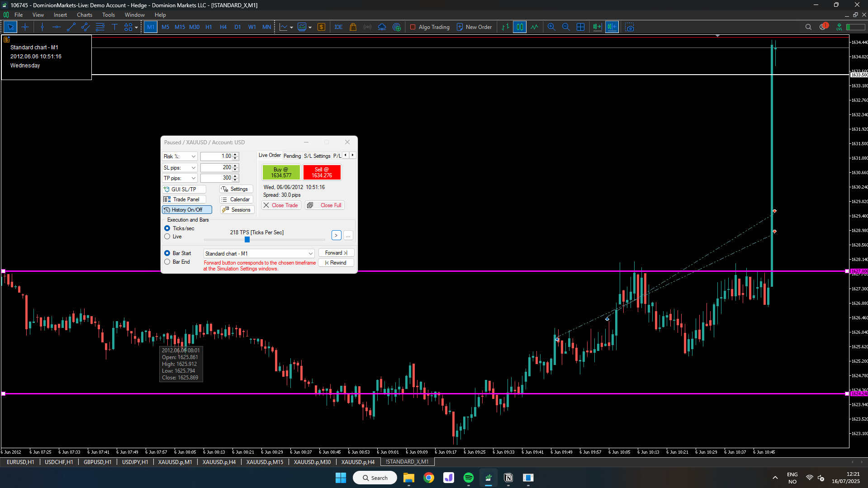Image resolution: width=868 pixels, height=488 pixels.
Task: Toggle the History On/Off button
Action: [x=187, y=210]
